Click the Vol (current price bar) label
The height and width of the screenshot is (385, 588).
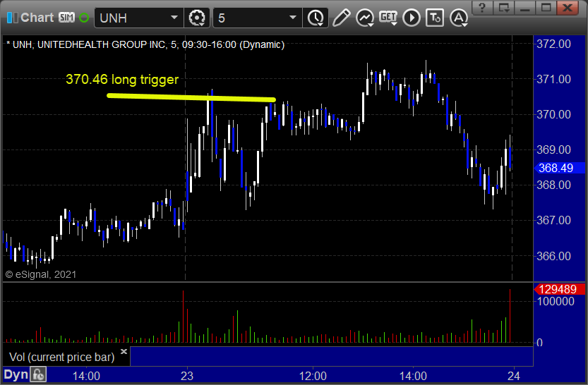pos(62,357)
